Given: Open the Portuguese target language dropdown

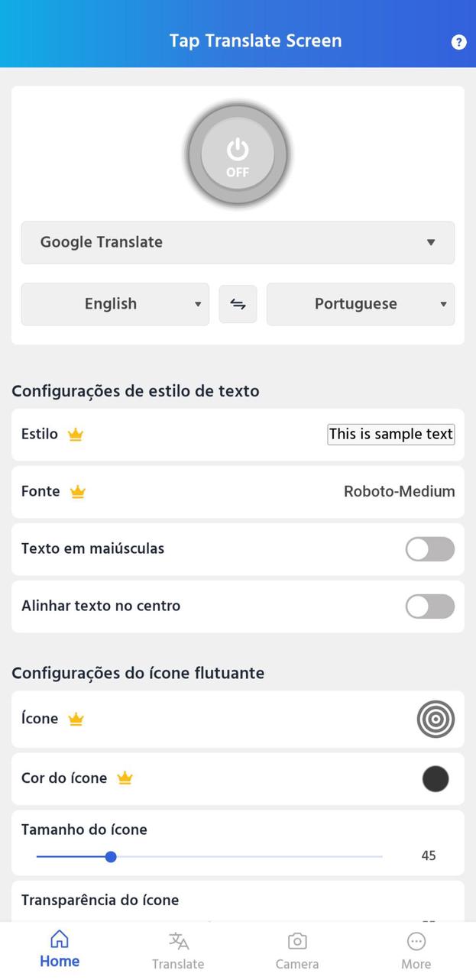Looking at the screenshot, I should 361,303.
